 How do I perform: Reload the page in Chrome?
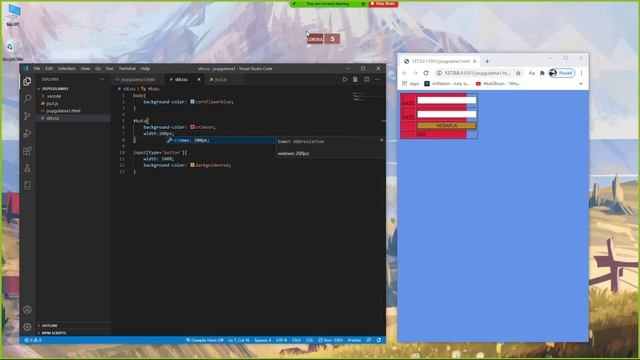click(x=426, y=73)
